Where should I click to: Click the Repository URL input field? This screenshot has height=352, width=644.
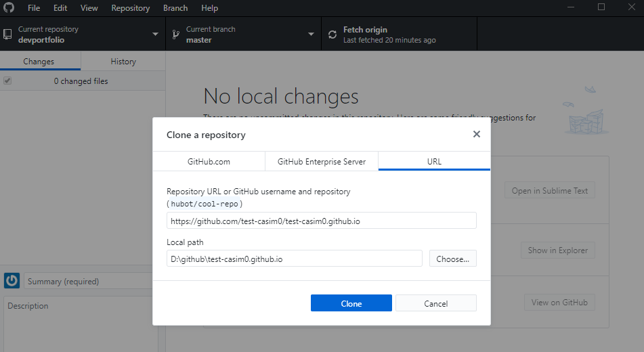point(322,221)
